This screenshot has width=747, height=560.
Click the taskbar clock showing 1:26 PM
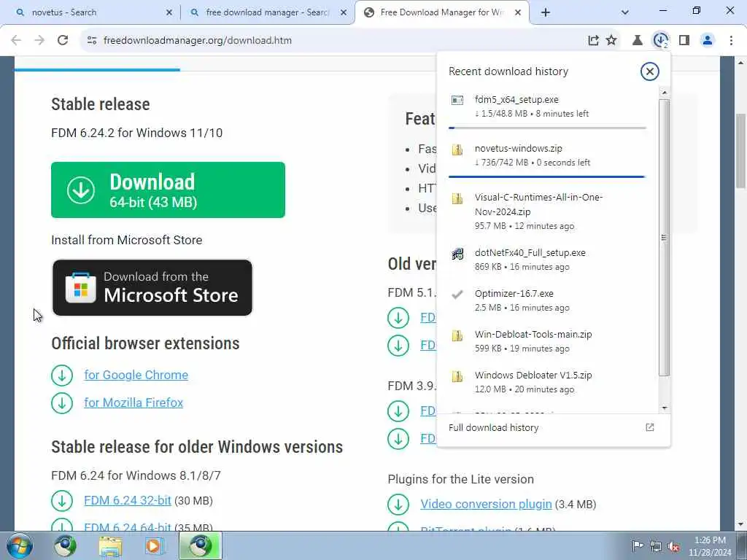(710, 546)
